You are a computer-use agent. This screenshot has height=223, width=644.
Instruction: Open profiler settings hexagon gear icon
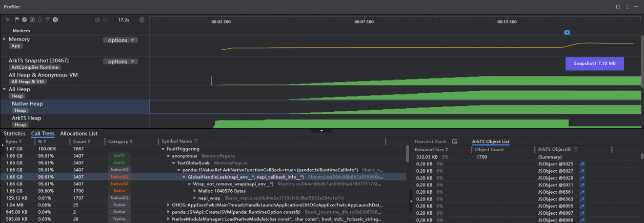[55, 20]
